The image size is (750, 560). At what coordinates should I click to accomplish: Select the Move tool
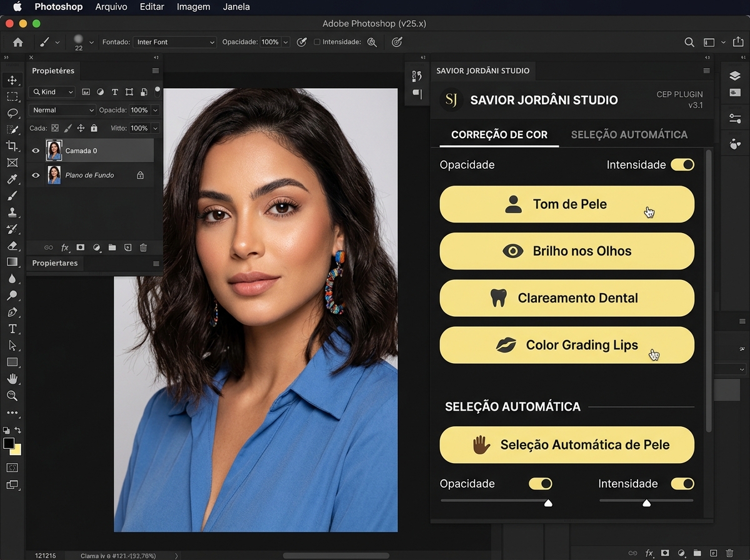(12, 80)
